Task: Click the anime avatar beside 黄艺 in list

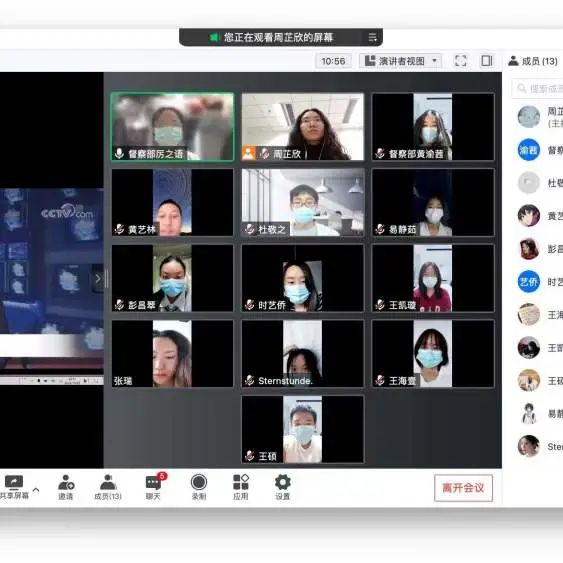Action: coord(529,216)
